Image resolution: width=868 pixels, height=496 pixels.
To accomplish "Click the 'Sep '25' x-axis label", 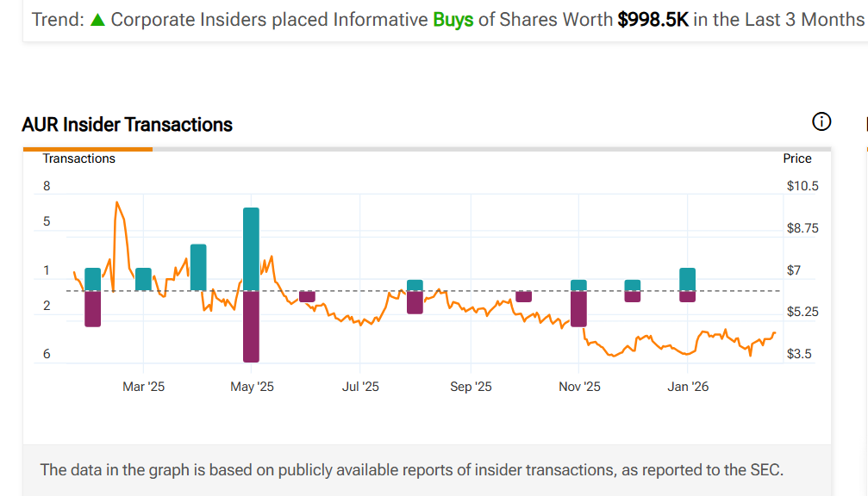I will pyautogui.click(x=471, y=387).
